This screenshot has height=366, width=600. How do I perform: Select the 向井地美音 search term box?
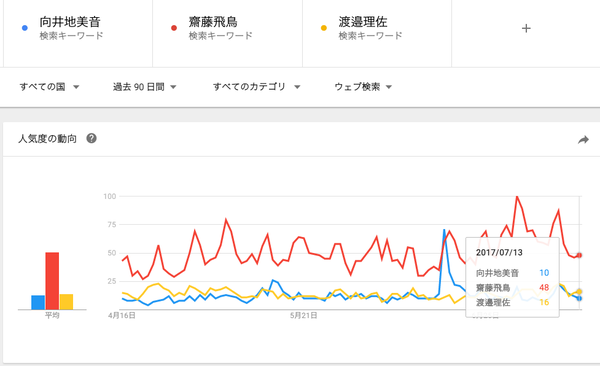(78, 33)
